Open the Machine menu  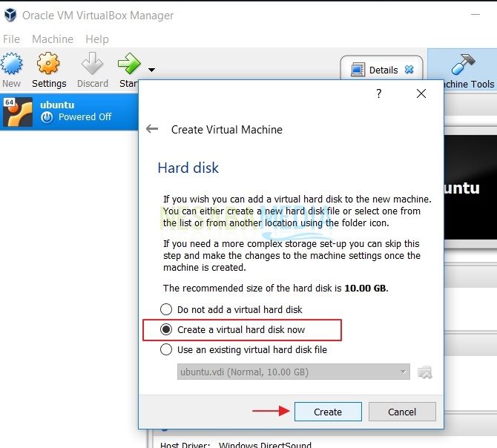(x=53, y=39)
